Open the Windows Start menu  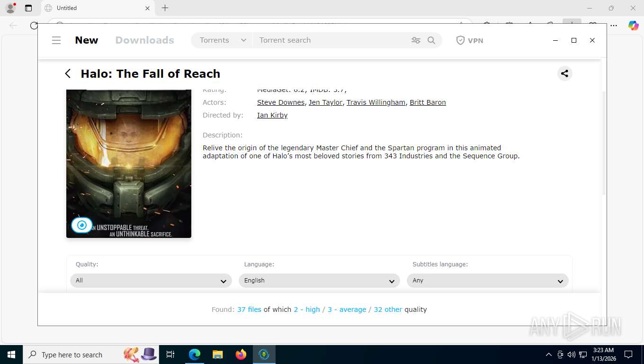tap(11, 355)
